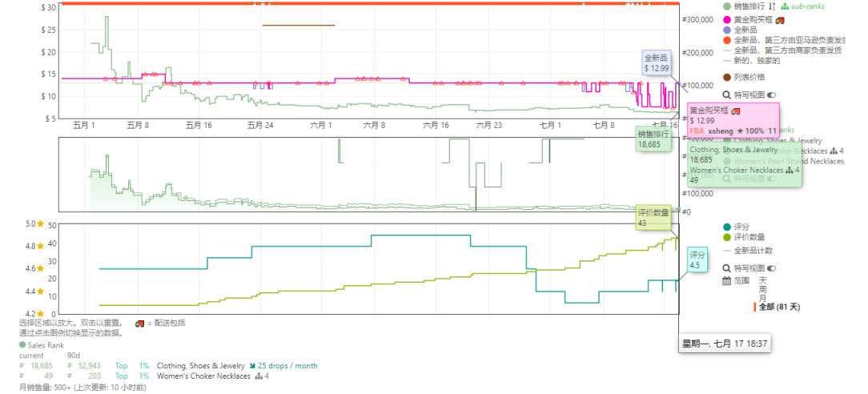Click the calendar icon next to 范围
The width and height of the screenshot is (868, 394).
[727, 280]
